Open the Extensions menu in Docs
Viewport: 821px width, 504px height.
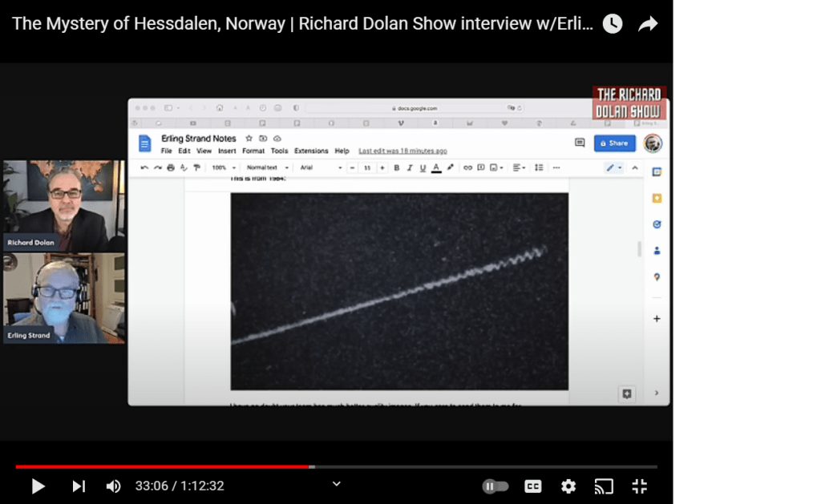pyautogui.click(x=311, y=151)
